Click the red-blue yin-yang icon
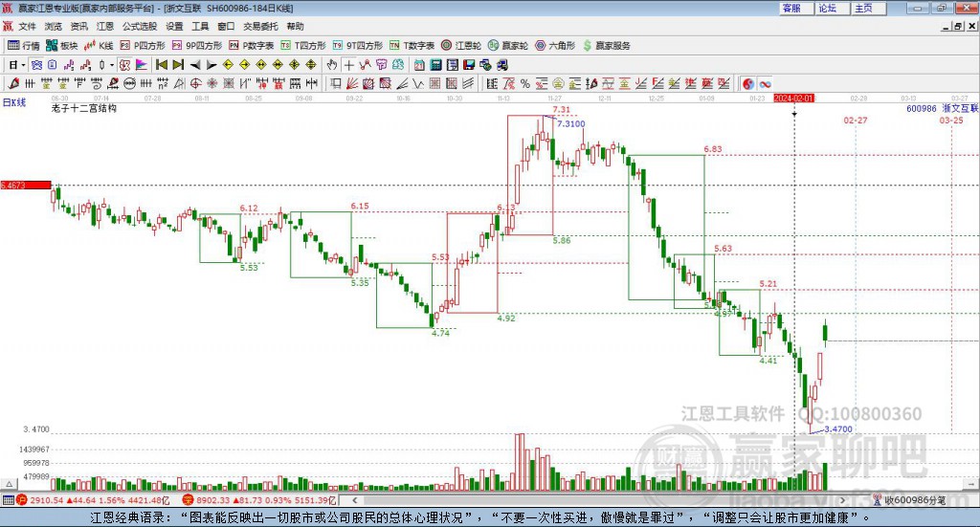The width and height of the screenshot is (980, 527). pyautogui.click(x=748, y=83)
